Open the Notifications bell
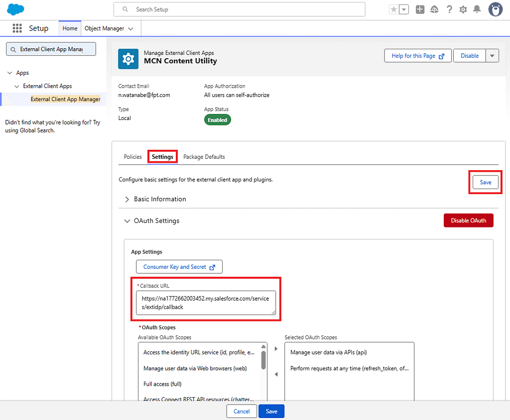Screen dimensions: 510x420 [477, 9]
